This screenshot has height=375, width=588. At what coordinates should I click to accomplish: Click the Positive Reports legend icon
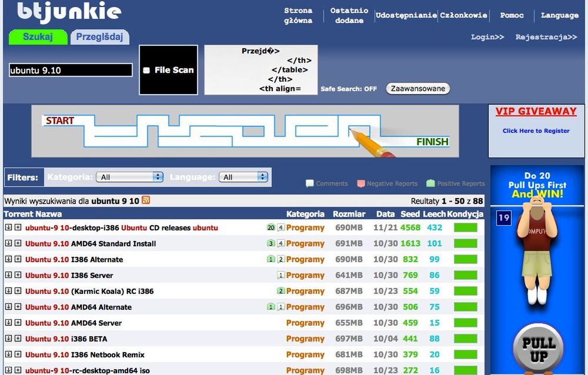430,183
